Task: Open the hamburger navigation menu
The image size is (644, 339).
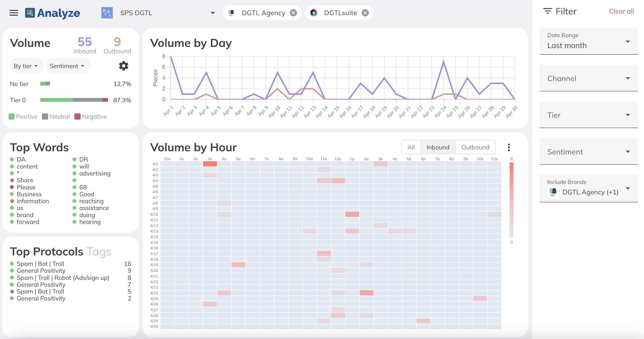Action: [x=14, y=13]
